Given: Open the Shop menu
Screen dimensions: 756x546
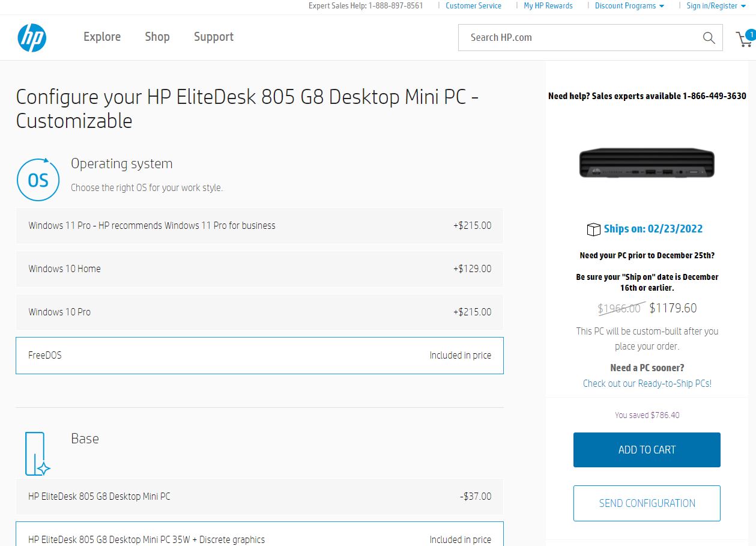Looking at the screenshot, I should point(157,37).
